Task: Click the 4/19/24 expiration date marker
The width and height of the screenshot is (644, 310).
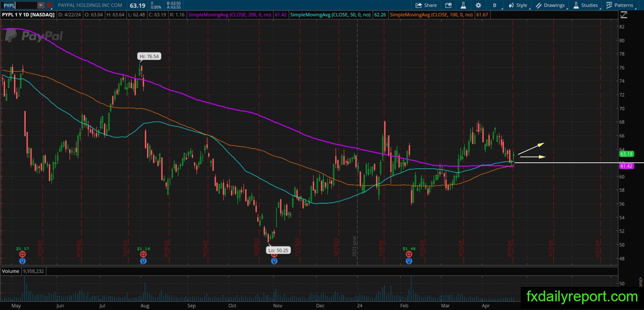Action: (510, 249)
